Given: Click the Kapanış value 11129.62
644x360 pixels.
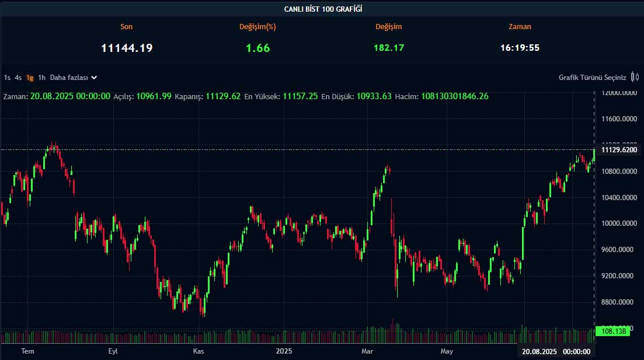Looking at the screenshot, I should 223,96.
